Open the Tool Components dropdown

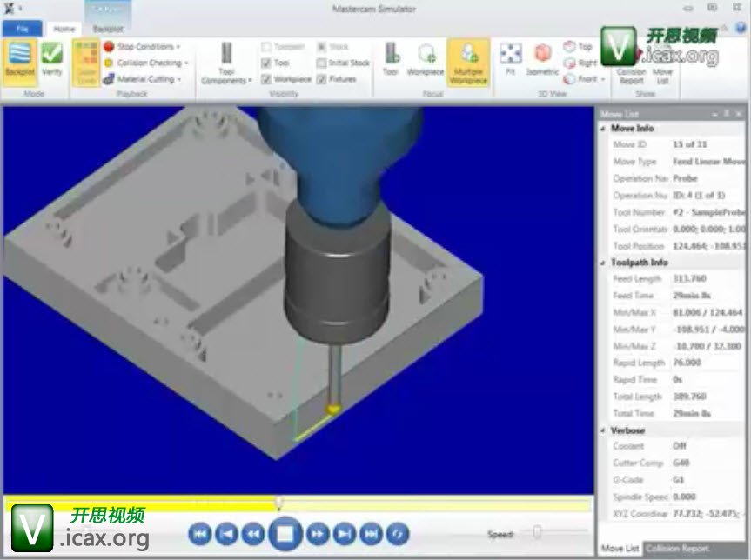pos(226,63)
